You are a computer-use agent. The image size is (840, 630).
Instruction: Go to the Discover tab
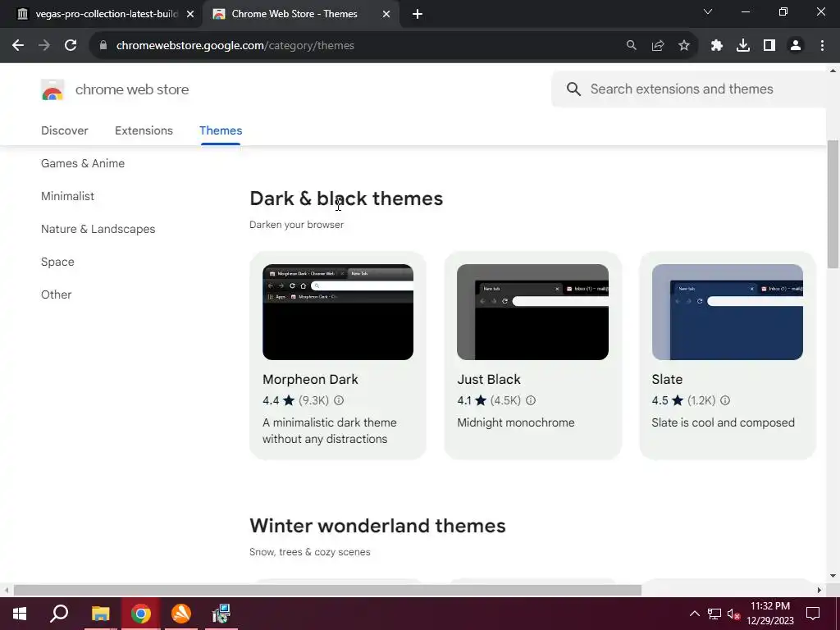(64, 130)
